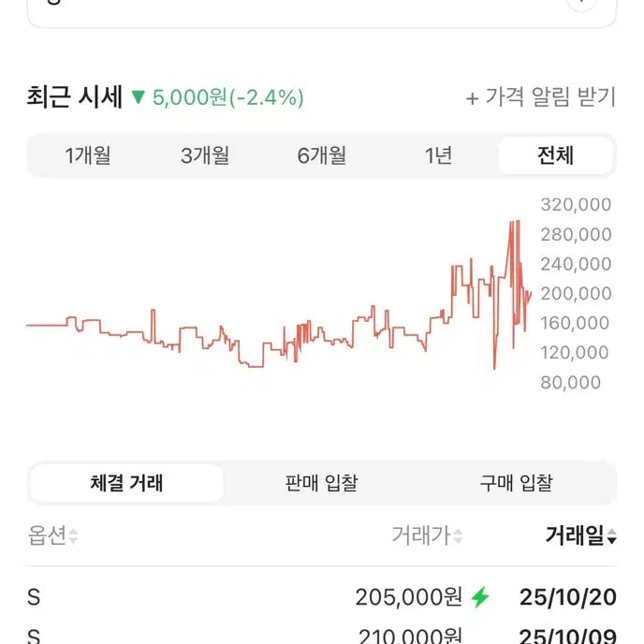Click the 205,000원 transaction price
Screen dimensions: 644x644
408,597
